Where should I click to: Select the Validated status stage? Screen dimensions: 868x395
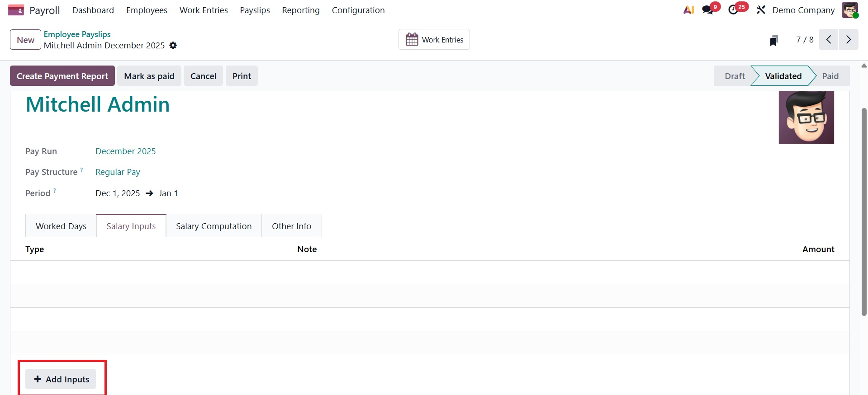[783, 76]
